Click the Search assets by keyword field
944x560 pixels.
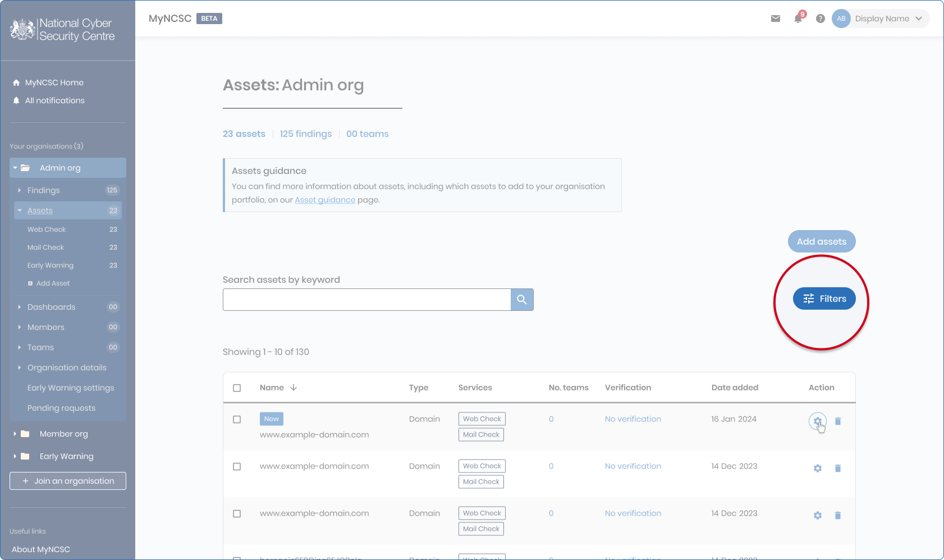(367, 300)
